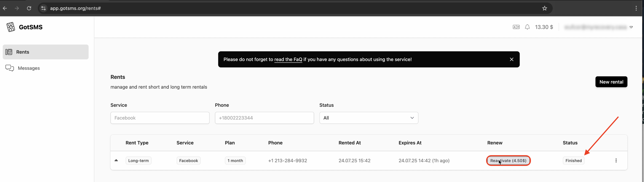This screenshot has height=182, width=644.
Task: Click the 1 month plan badge
Action: (235, 161)
